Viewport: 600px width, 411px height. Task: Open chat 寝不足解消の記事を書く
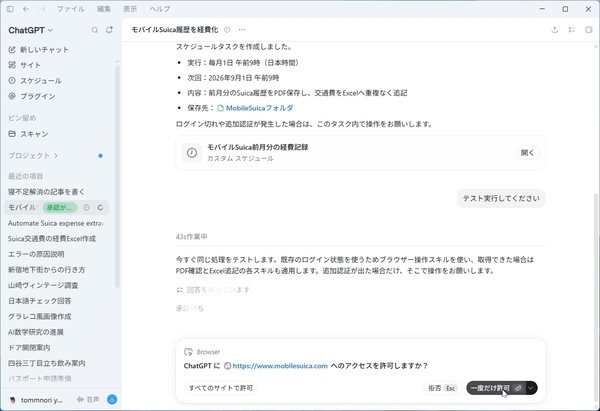tap(46, 192)
